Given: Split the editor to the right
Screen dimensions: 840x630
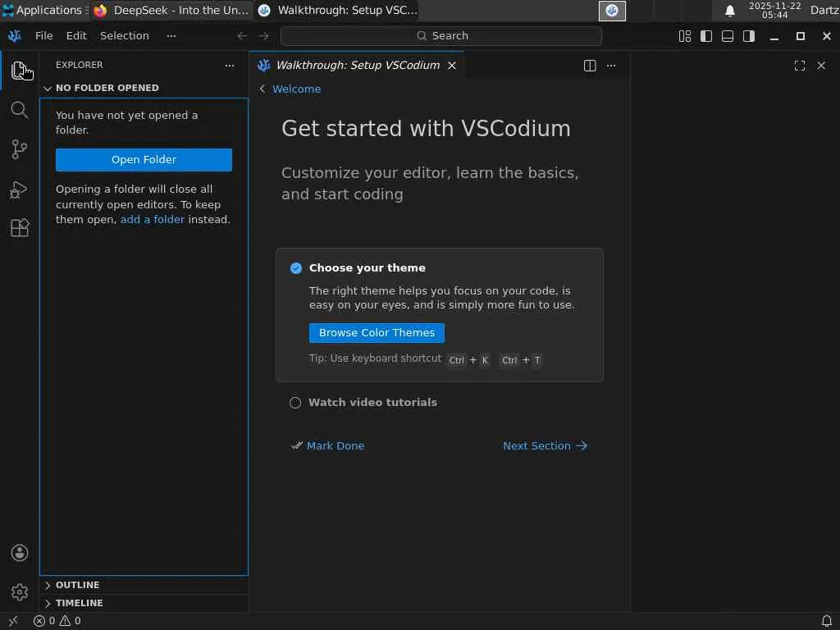Looking at the screenshot, I should 590,66.
